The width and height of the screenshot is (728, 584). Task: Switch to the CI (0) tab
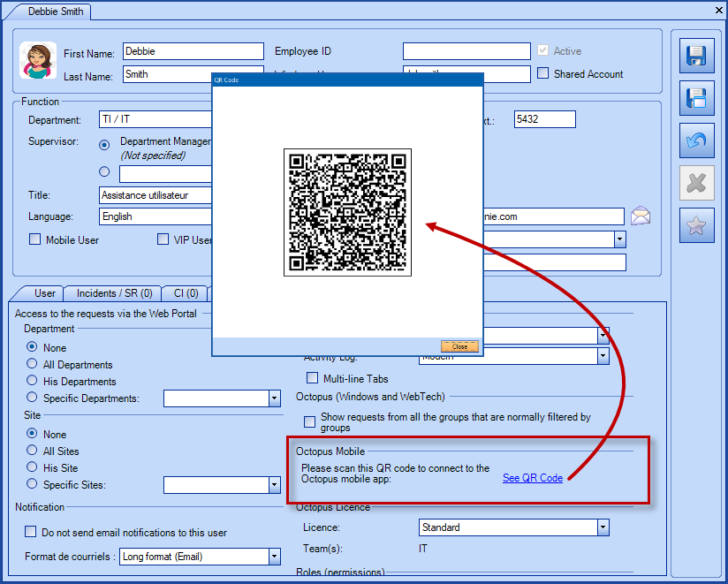point(186,293)
